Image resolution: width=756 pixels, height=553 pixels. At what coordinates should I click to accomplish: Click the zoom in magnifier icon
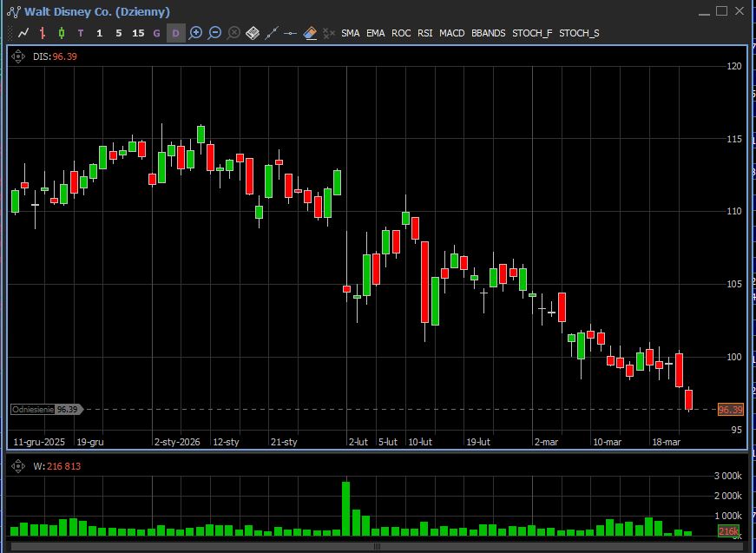[x=196, y=33]
